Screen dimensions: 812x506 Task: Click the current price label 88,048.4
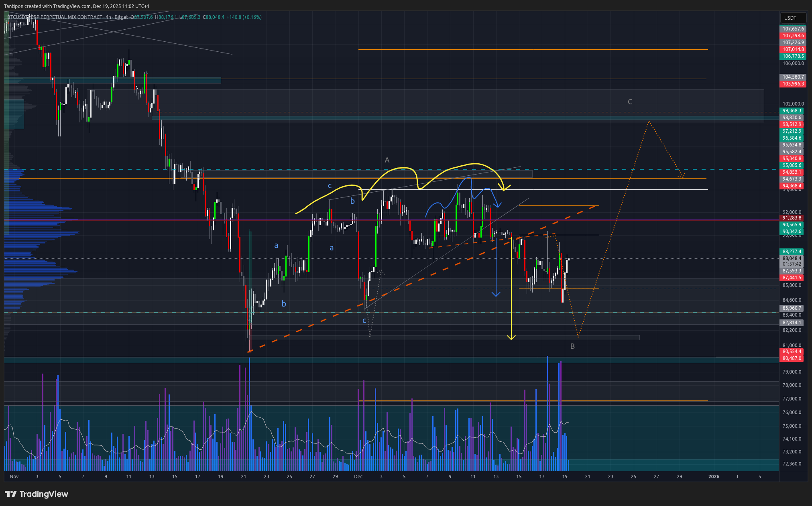(x=792, y=258)
